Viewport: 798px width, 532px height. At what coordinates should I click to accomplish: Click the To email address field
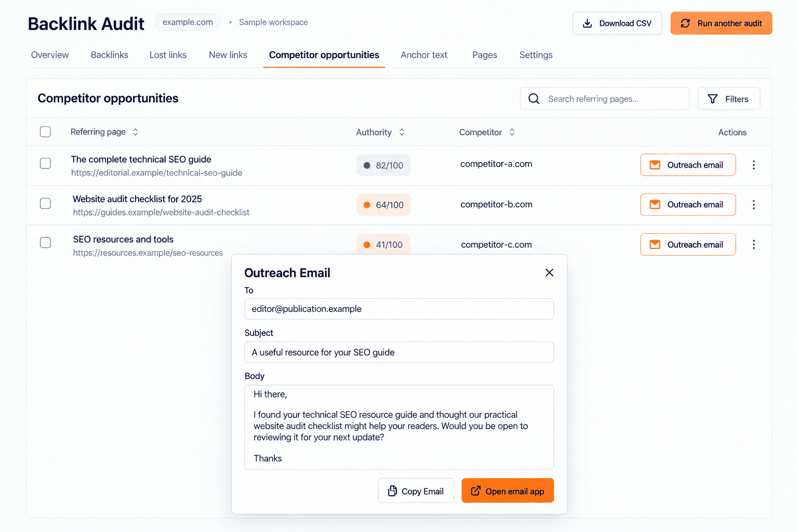(399, 309)
